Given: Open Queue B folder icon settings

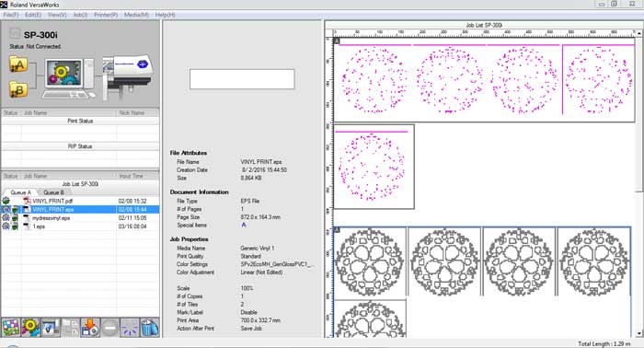Looking at the screenshot, I should tap(18, 89).
